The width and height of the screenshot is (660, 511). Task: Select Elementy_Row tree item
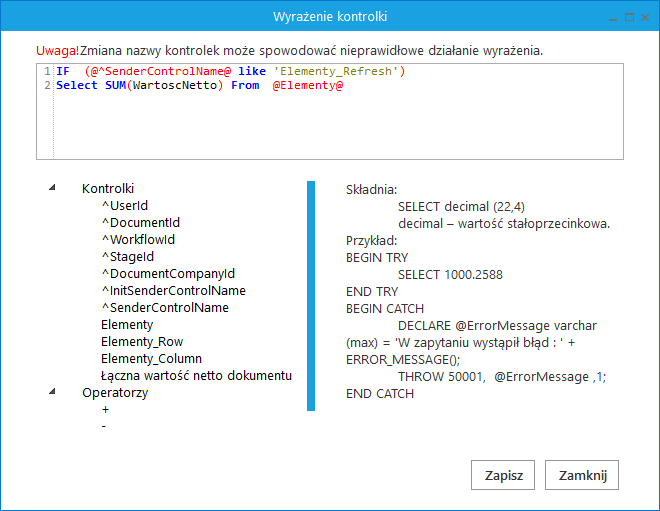click(x=142, y=341)
